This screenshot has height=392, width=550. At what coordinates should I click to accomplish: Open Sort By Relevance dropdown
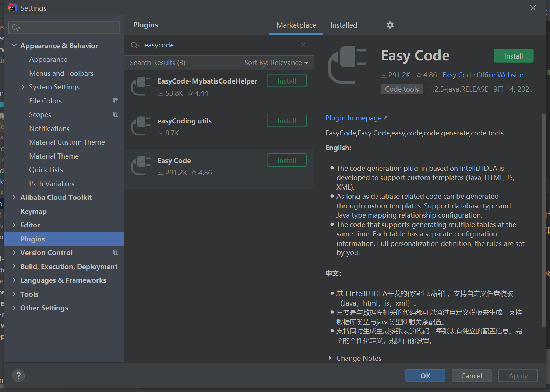pos(276,63)
